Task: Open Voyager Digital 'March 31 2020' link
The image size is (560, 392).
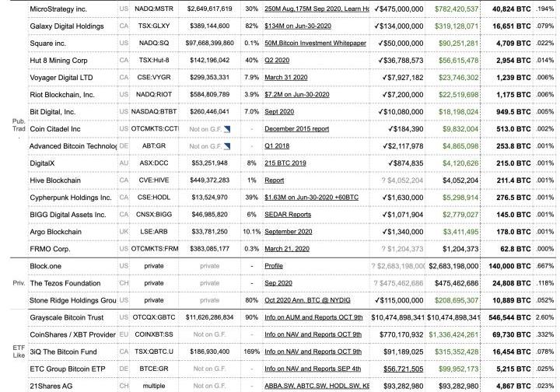Action: click(x=285, y=77)
